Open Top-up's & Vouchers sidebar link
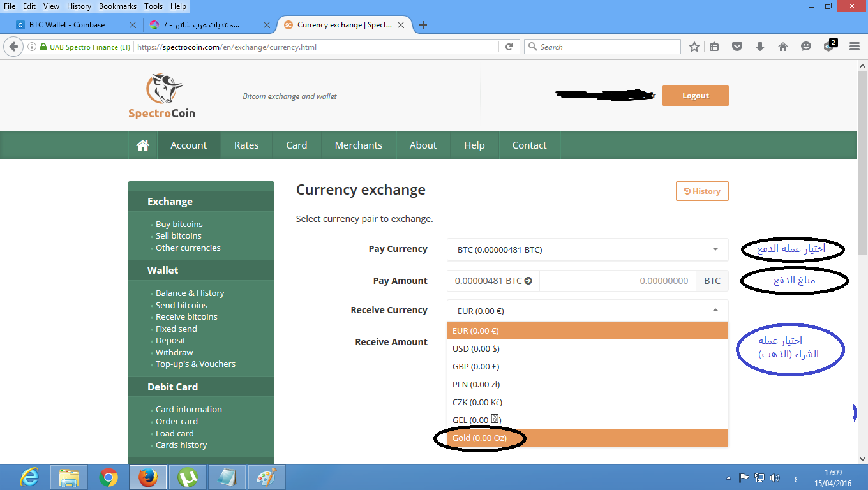Screen dimensions: 868x490 [x=196, y=364]
